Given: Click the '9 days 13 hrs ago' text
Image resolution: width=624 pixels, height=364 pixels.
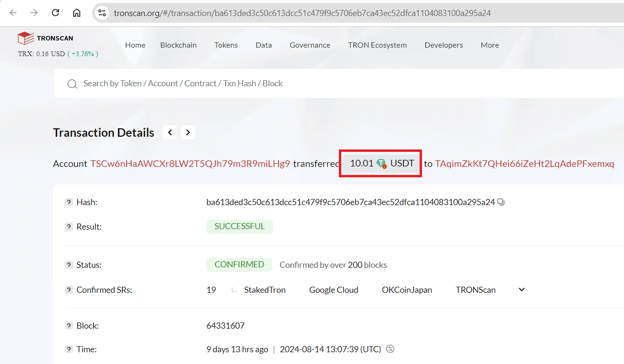Looking at the screenshot, I should (x=237, y=349).
